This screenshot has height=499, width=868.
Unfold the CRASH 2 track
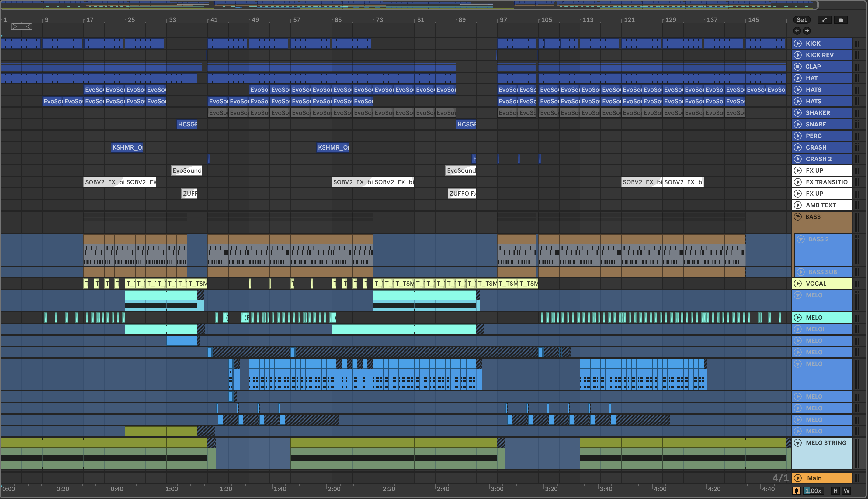tap(798, 159)
